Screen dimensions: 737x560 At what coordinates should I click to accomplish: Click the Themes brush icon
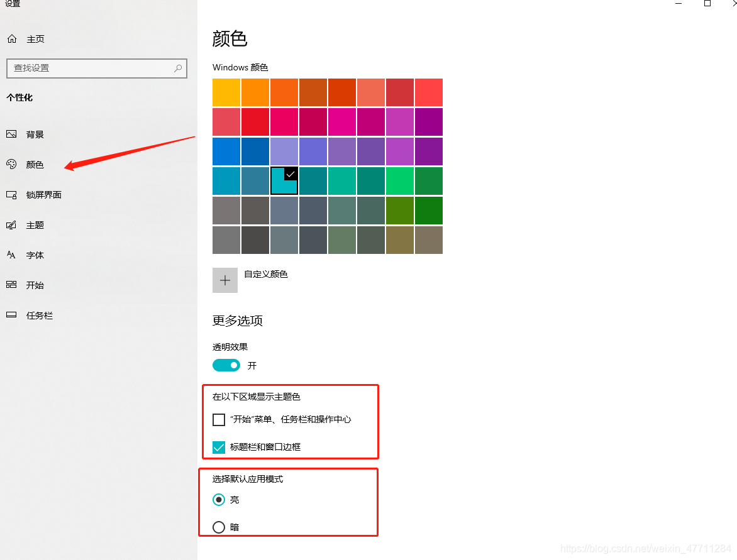(11, 225)
